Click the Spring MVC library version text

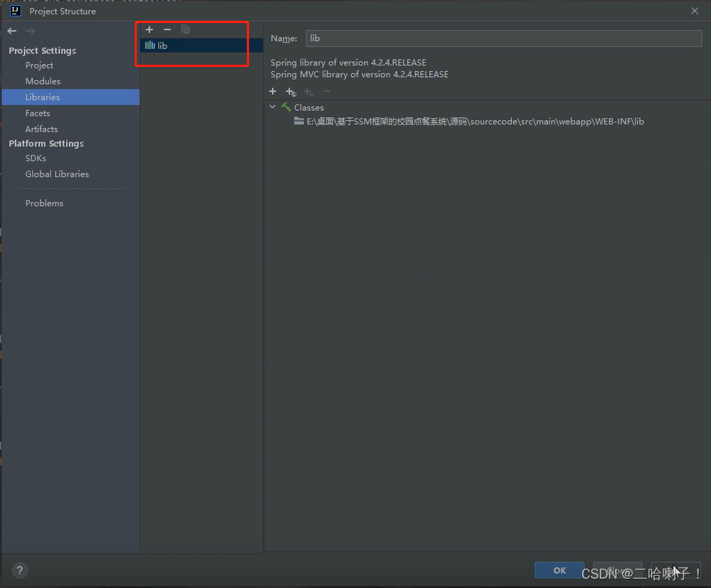point(360,74)
